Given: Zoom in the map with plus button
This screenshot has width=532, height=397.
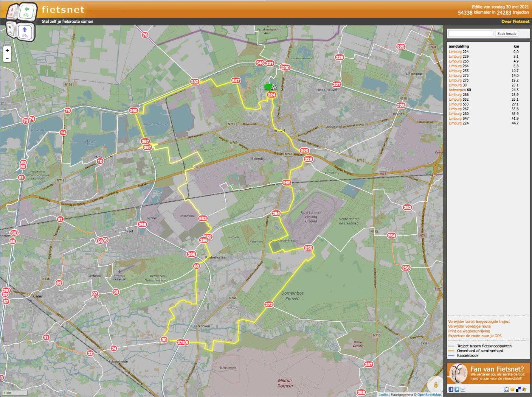Looking at the screenshot, I should [7, 50].
